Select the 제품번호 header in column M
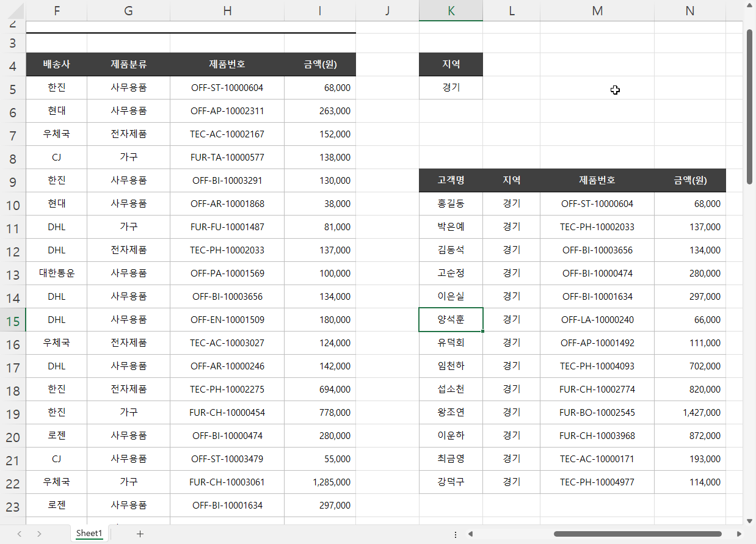 [597, 181]
